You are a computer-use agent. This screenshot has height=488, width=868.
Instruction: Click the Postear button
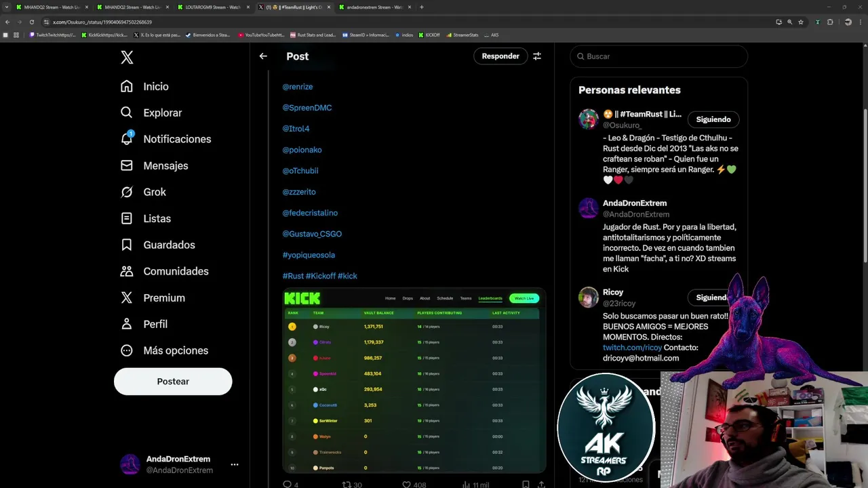pyautogui.click(x=173, y=382)
